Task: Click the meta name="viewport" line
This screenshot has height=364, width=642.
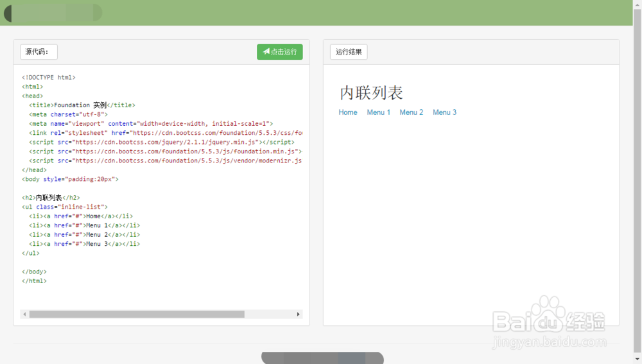Action: 151,124
